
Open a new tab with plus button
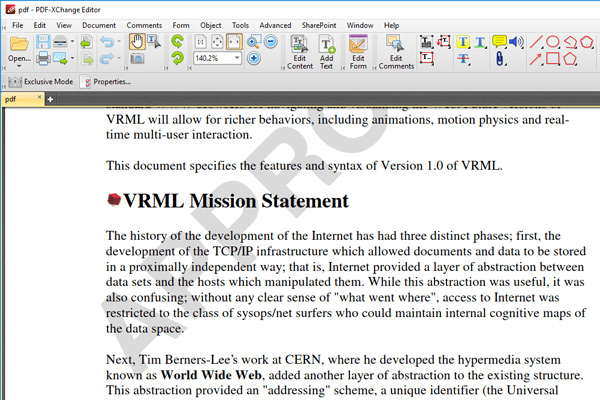[50, 100]
